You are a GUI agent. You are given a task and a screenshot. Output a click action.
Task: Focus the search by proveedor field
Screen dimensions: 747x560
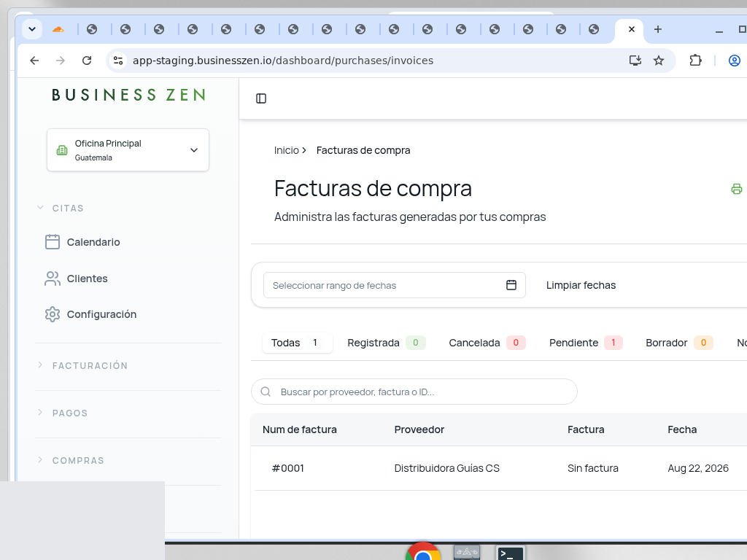click(414, 392)
